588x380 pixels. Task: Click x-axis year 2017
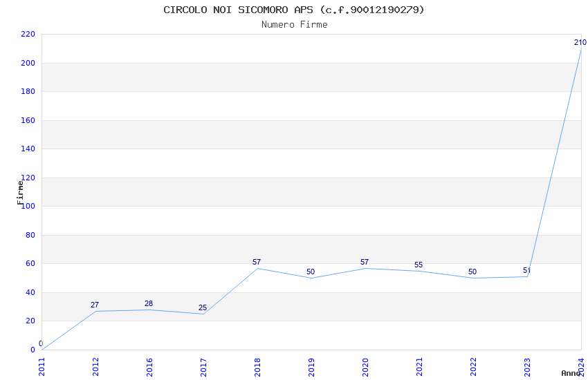203,367
